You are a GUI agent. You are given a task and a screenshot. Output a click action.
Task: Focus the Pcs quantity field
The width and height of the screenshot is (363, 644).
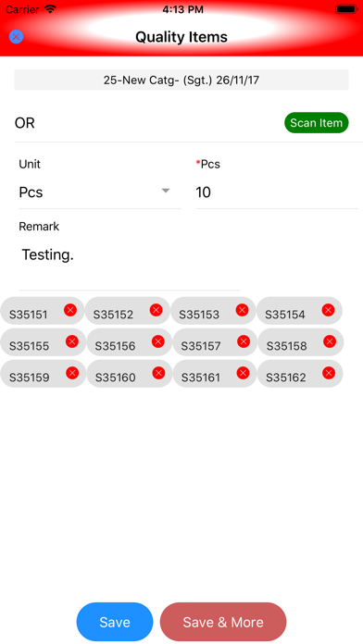click(277, 192)
